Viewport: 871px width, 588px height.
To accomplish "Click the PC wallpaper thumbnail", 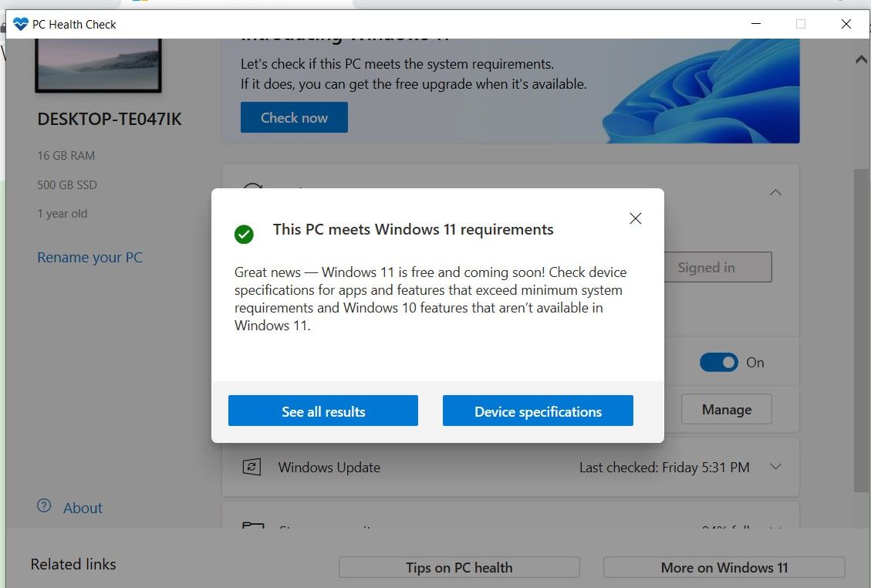I will [98, 65].
